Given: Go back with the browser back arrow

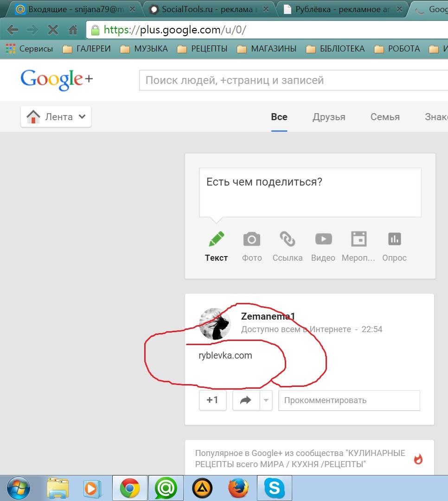Looking at the screenshot, I should pyautogui.click(x=13, y=30).
